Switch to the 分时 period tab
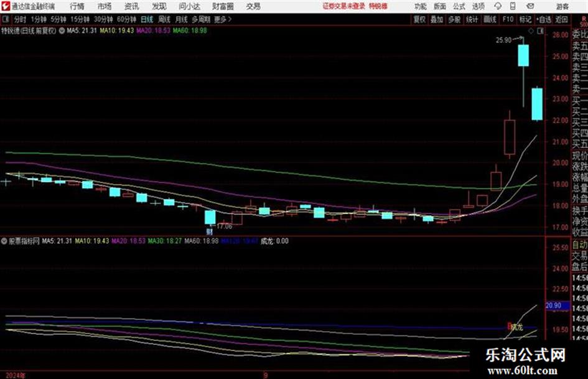Screen dimensions: 588x379 tap(21, 19)
